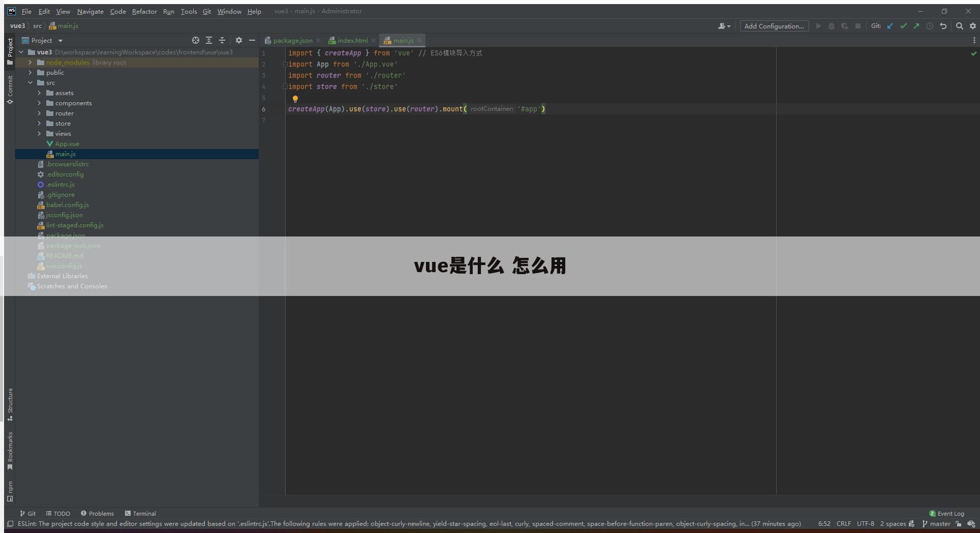Click the Stop square icon
The height and width of the screenshot is (533, 980).
pyautogui.click(x=858, y=26)
